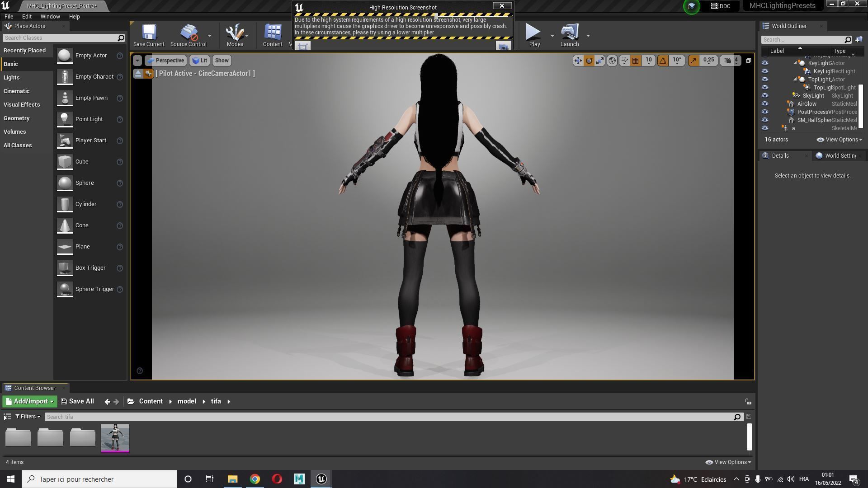
Task: Open grid snap value 10 dropdown
Action: click(649, 60)
